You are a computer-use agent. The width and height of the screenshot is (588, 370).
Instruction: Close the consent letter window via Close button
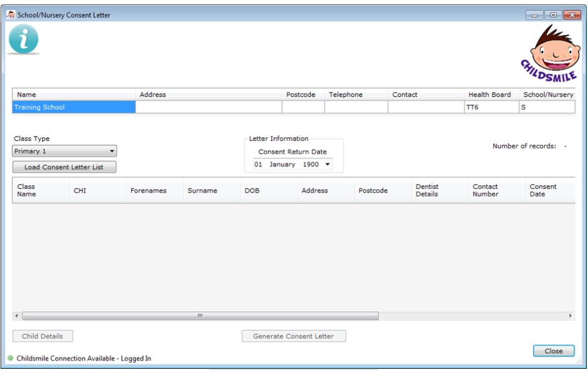point(553,351)
